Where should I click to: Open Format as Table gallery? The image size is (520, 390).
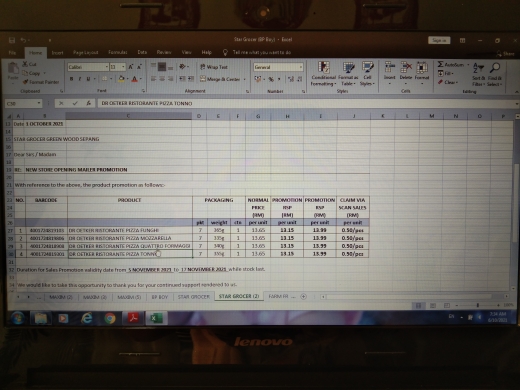348,74
